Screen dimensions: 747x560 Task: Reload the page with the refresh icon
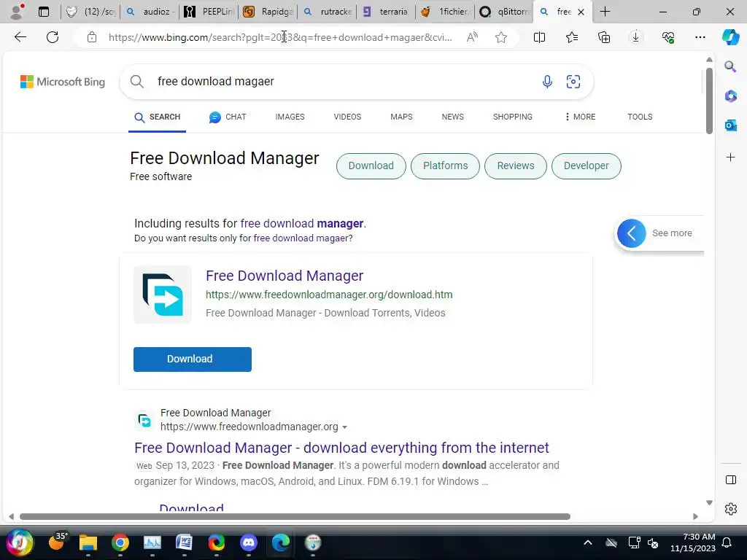[x=53, y=37]
